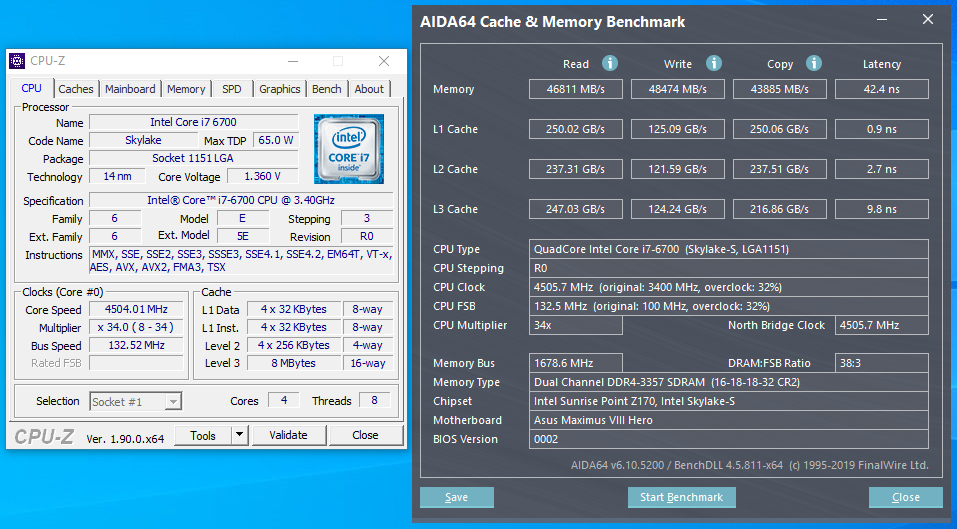957x529 pixels.
Task: Click the Code Name Skylake field
Action: [143, 140]
